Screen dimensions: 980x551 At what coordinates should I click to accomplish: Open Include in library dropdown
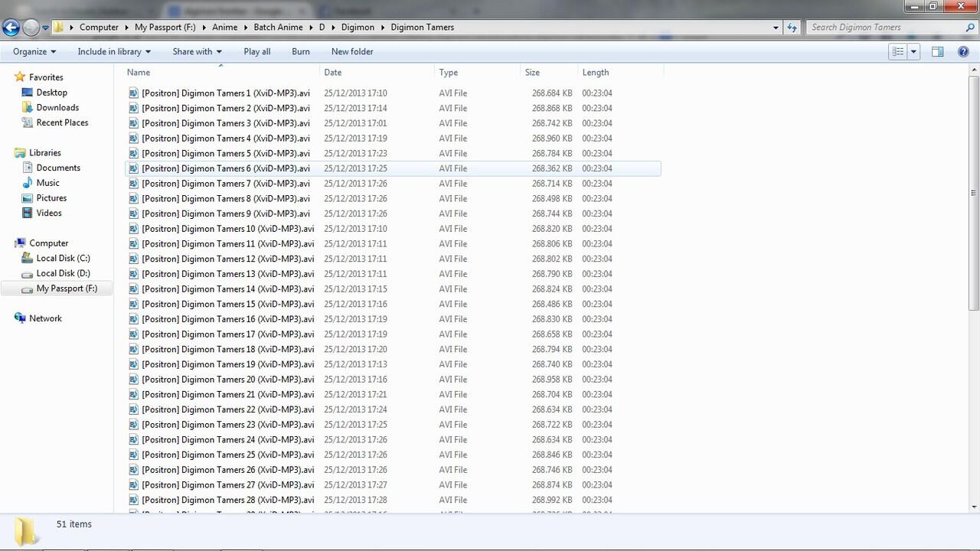pos(114,51)
